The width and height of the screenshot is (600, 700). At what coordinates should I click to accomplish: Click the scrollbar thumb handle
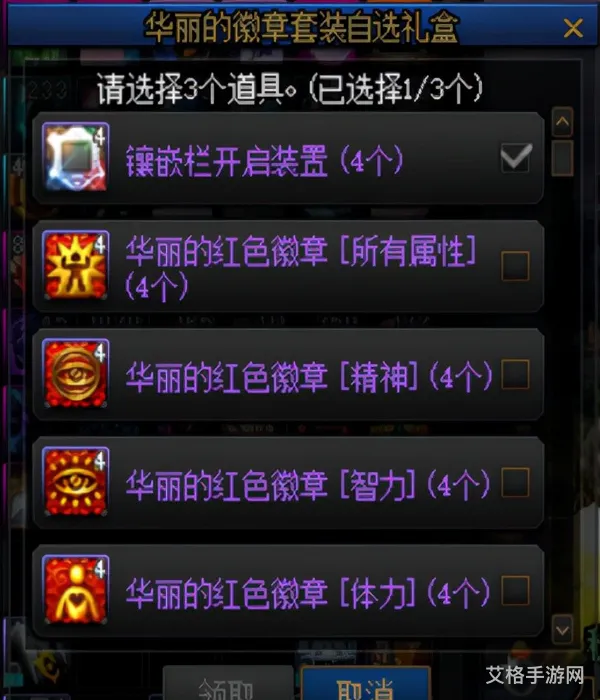coord(562,158)
